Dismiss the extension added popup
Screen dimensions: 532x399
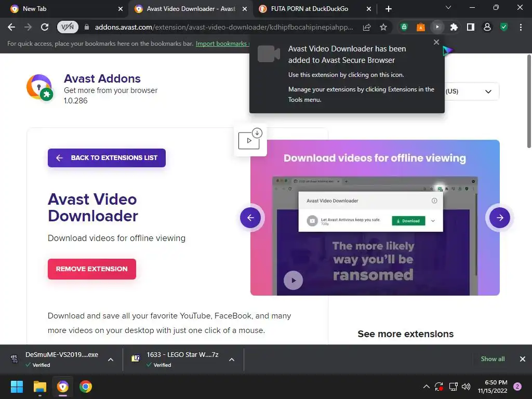(436, 42)
